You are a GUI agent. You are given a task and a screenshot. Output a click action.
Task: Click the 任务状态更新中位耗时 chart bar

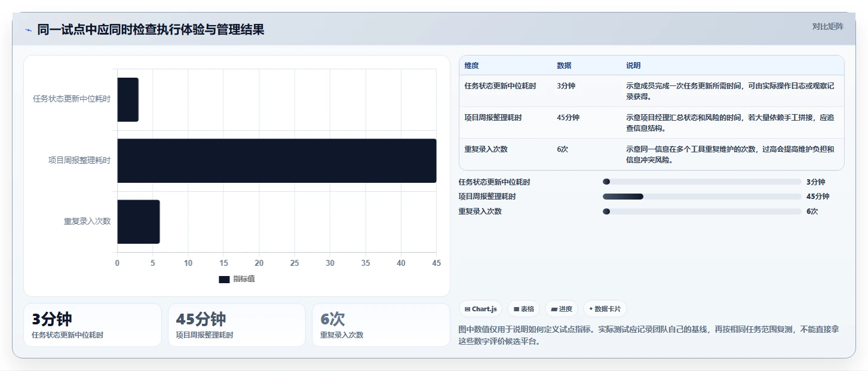pos(128,100)
